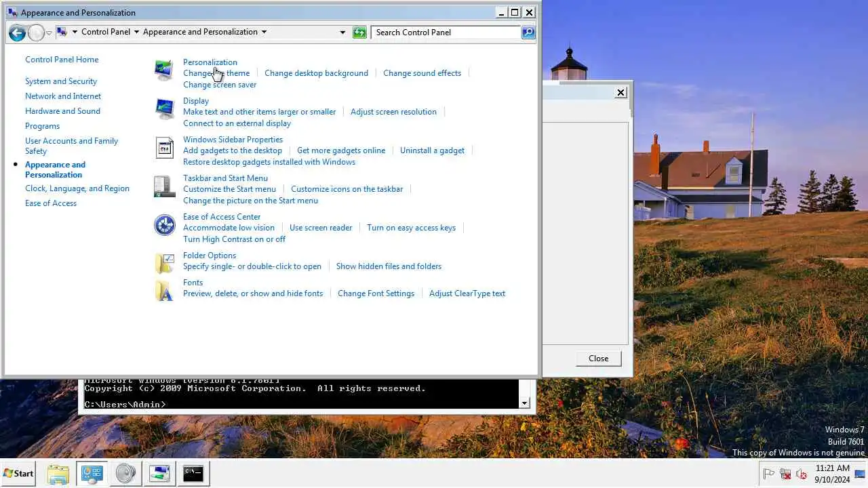The image size is (868, 488).
Task: Click the Windows Sidebar Properties heading
Action: tap(233, 140)
